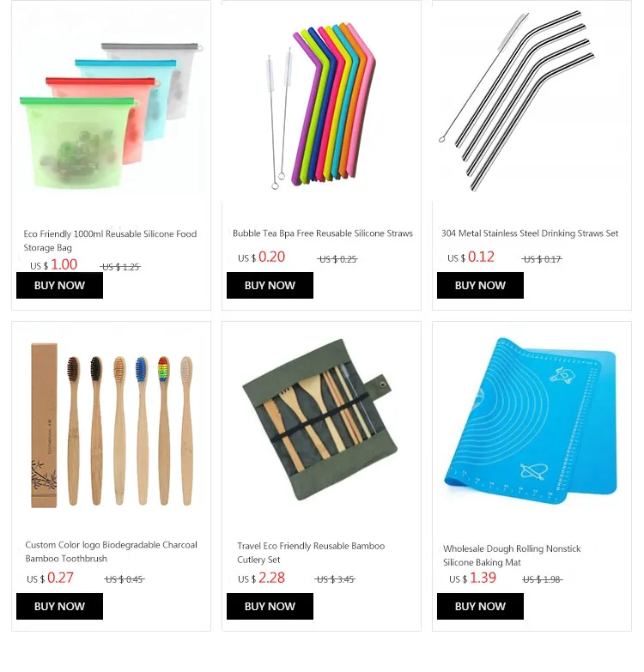This screenshot has width=644, height=672.
Task: Open Eco Friendly 1000ml Silicone Food Storage Bag title
Action: tap(110, 241)
